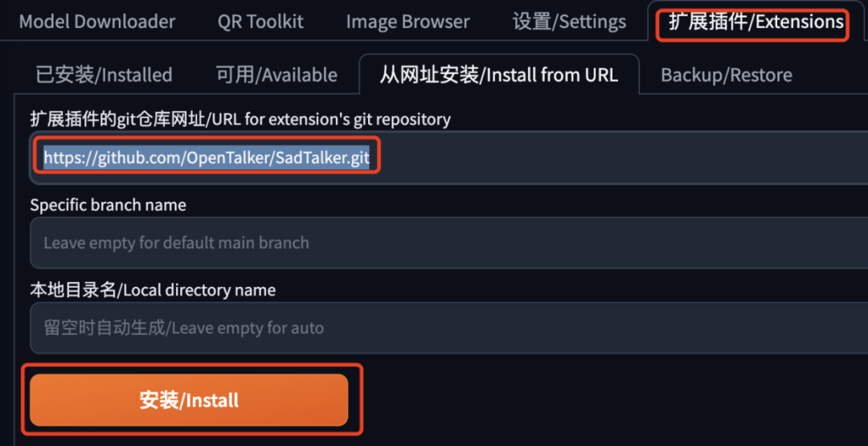
Task: Click the highlighted SadTalker.git URL text
Action: [207, 158]
